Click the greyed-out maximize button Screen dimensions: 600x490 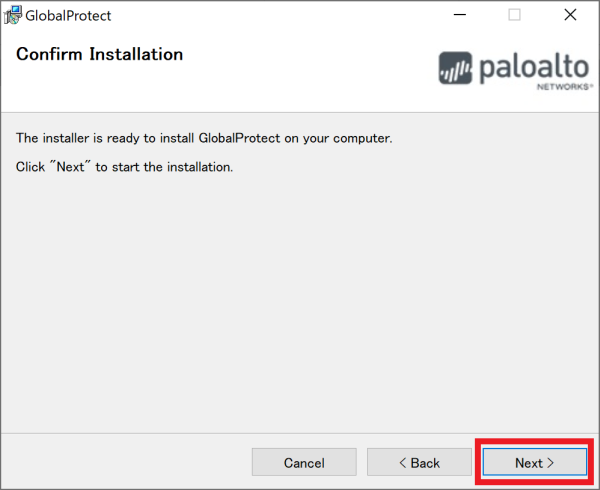[x=515, y=15]
